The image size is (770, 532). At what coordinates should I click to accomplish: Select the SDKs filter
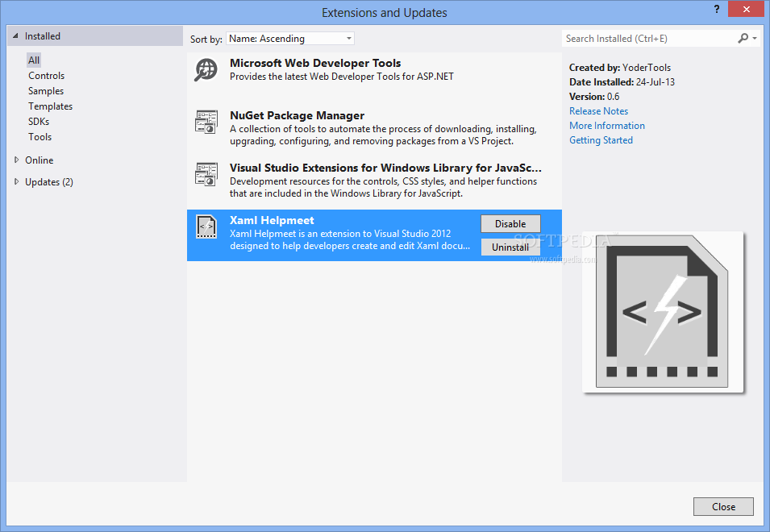point(39,121)
